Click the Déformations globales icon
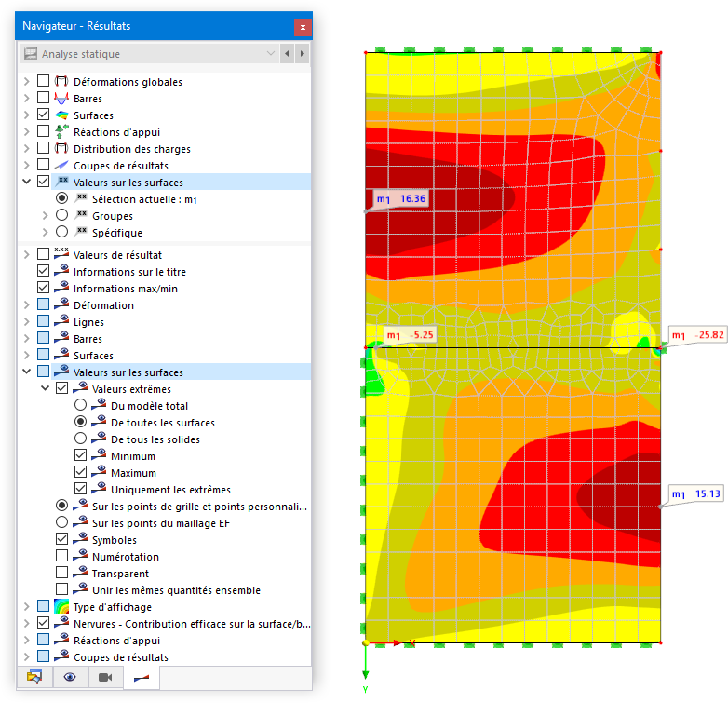Image resolution: width=728 pixels, height=703 pixels. pyautogui.click(x=61, y=81)
